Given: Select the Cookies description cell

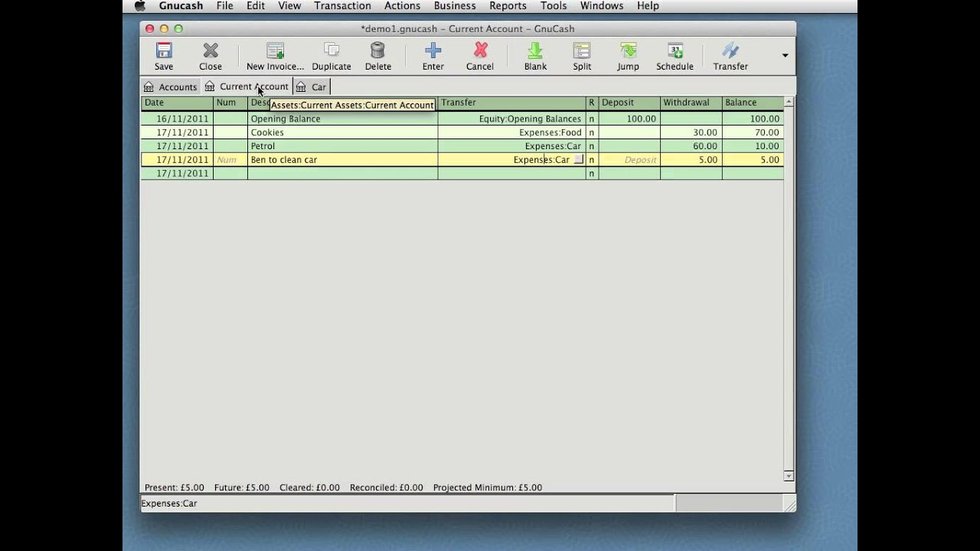Looking at the screenshot, I should click(342, 132).
